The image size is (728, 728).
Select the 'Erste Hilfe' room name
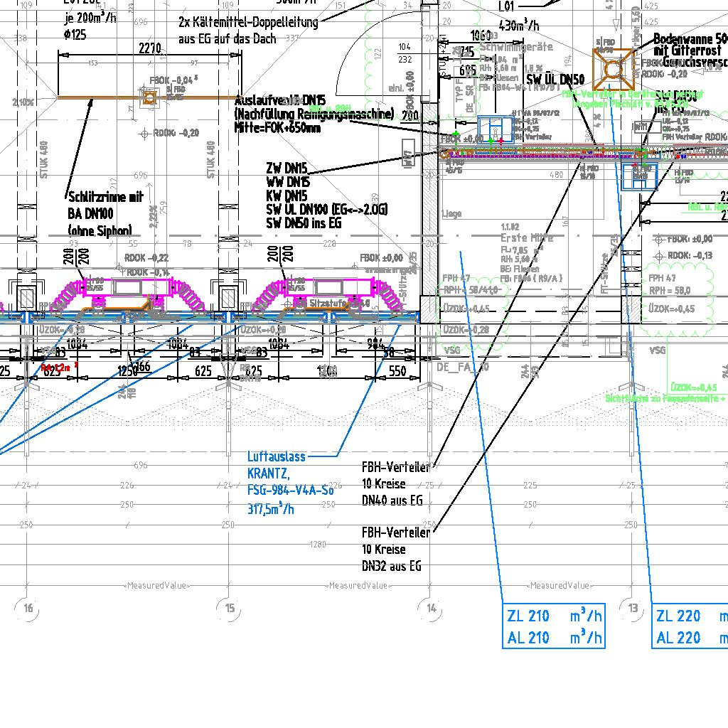pos(527,237)
